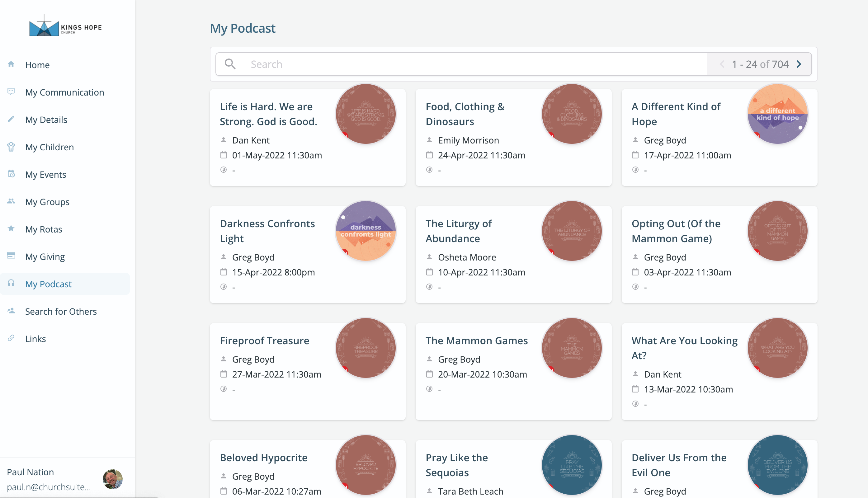Open the Links page
Image resolution: width=868 pixels, height=498 pixels.
pos(65,338)
